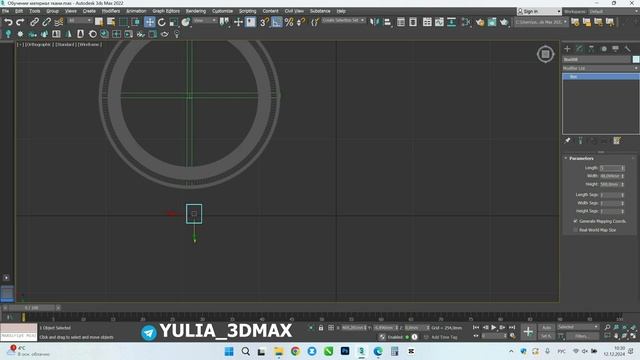This screenshot has width=640, height=360.
Task: Open the Modify tab in command panel
Action: (x=579, y=49)
